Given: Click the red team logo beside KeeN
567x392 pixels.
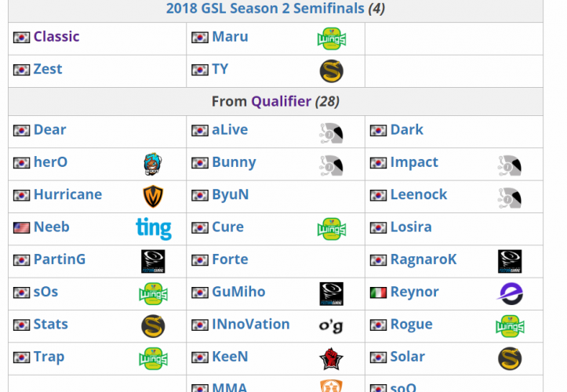Looking at the screenshot, I should click(x=332, y=358).
